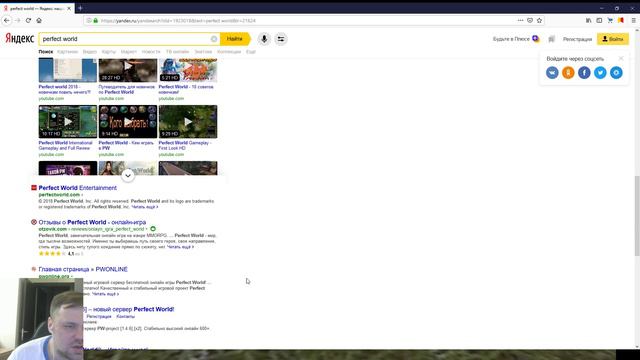Play the 9:14 HD video thumbnail
Screen dimensions: 640x360
tap(128, 122)
